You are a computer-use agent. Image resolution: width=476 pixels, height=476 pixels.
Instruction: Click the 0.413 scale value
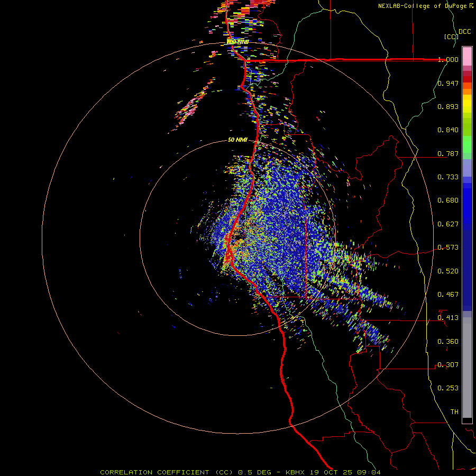point(448,318)
